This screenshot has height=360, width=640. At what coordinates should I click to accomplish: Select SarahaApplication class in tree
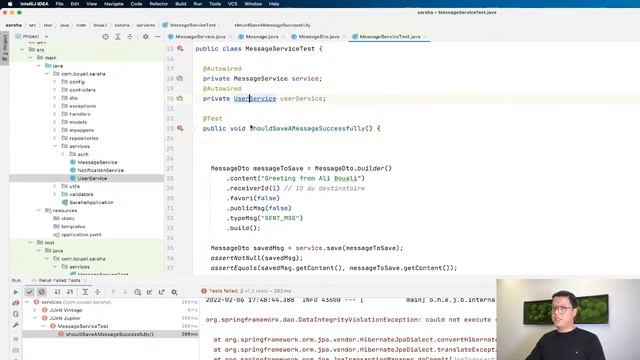pos(91,202)
